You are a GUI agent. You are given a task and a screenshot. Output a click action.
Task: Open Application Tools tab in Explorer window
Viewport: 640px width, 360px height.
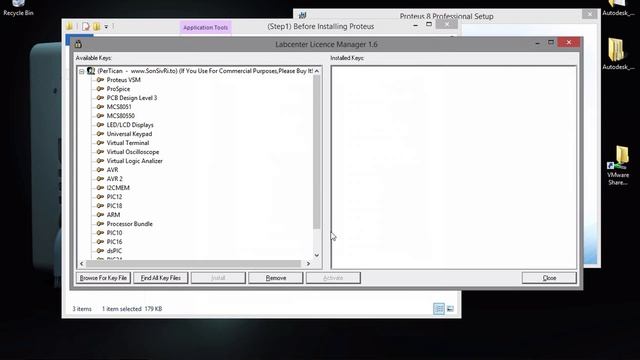tap(205, 27)
